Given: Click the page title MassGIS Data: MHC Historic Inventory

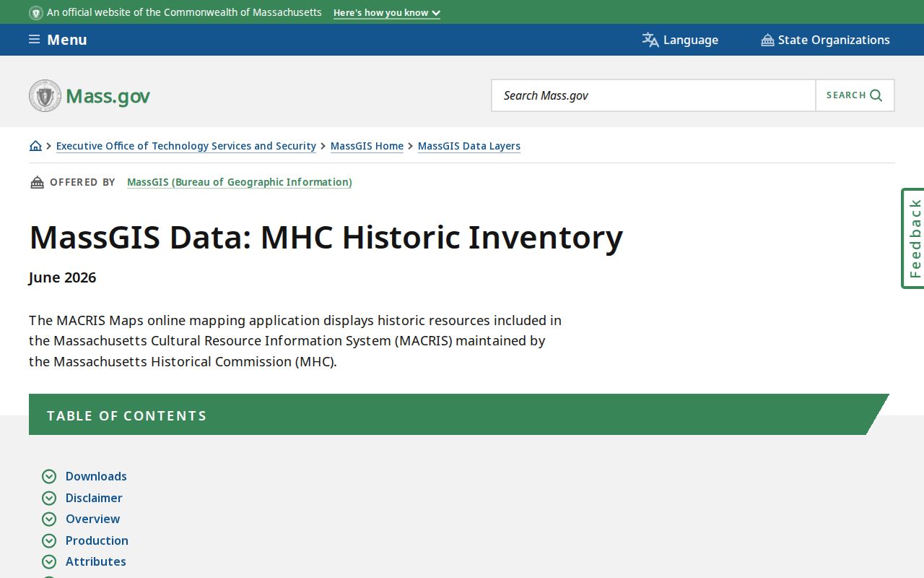Looking at the screenshot, I should [x=326, y=237].
